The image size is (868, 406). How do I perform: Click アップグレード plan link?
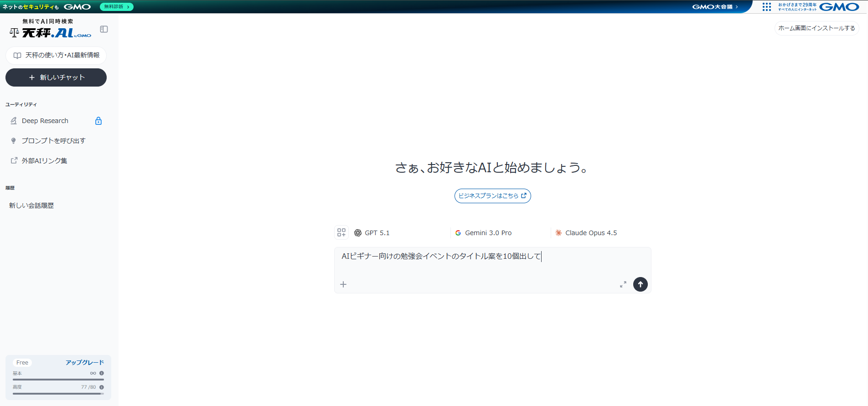[85, 363]
